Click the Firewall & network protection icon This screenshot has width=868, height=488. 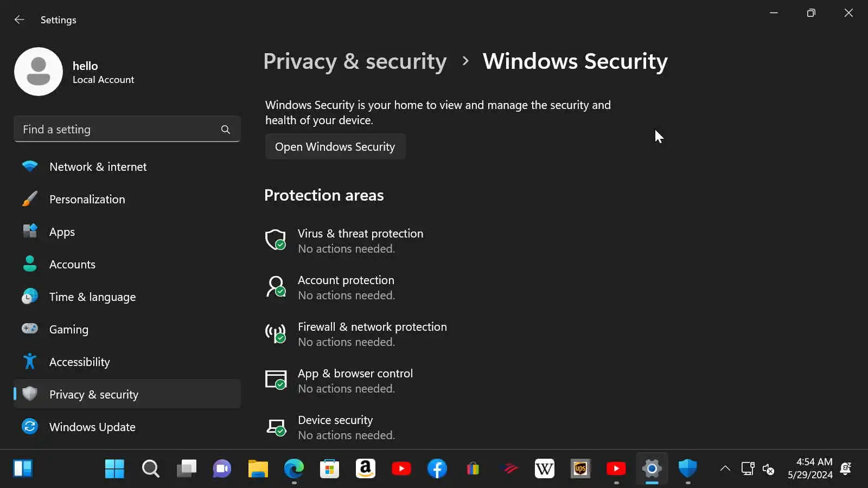click(276, 332)
